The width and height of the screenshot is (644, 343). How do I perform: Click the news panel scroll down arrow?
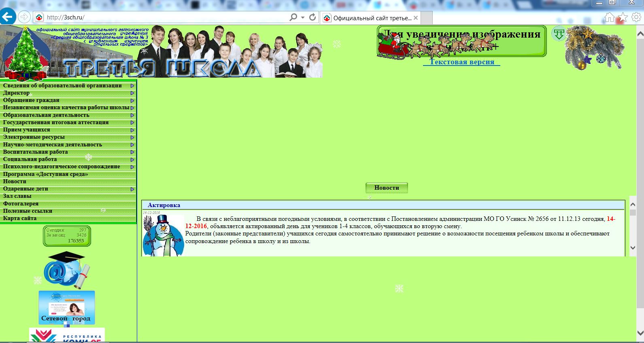click(633, 248)
